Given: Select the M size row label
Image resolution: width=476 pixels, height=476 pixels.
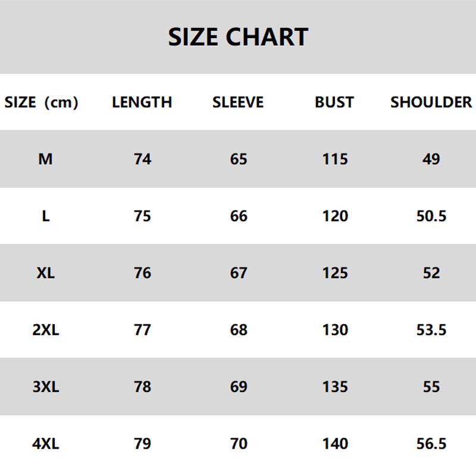Looking at the screenshot, I should (x=46, y=159).
